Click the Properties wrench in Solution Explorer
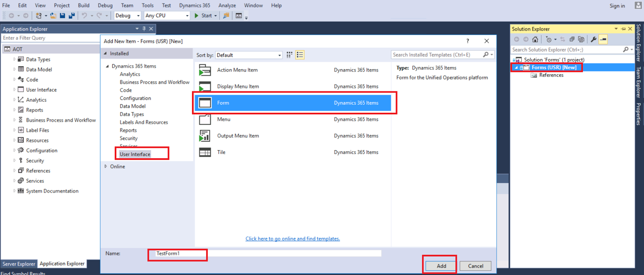 point(593,39)
